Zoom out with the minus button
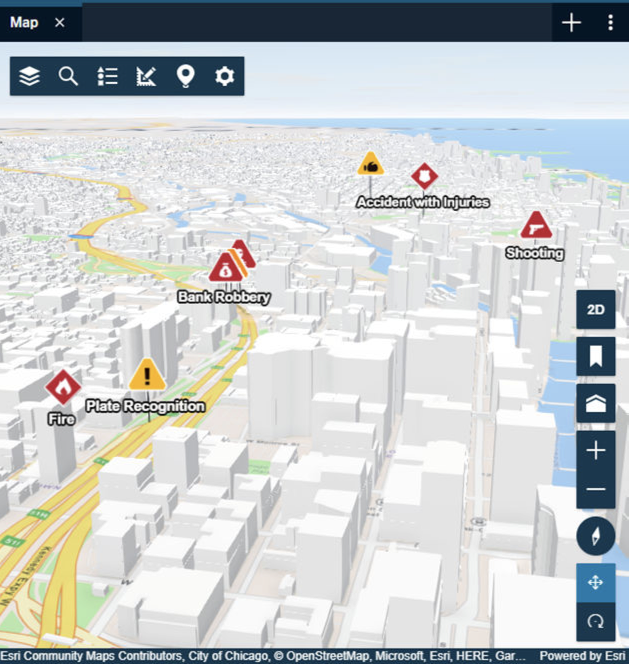630x664 pixels. tap(596, 489)
